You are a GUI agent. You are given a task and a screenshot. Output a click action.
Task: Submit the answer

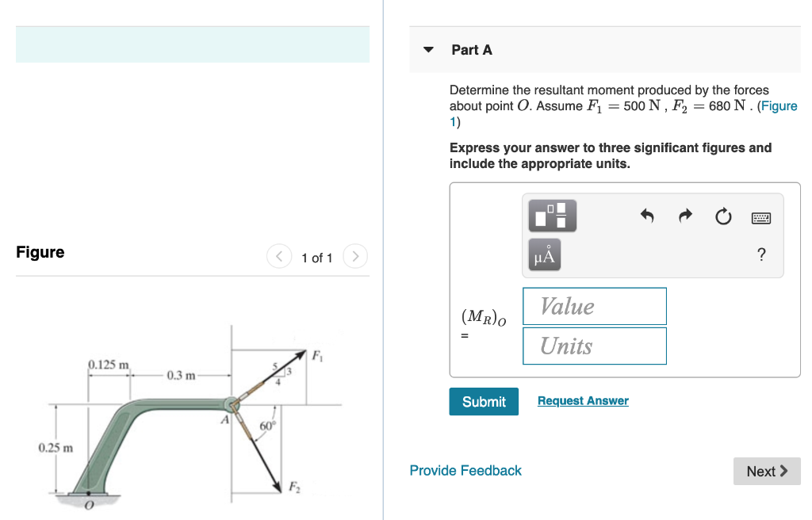pos(484,401)
